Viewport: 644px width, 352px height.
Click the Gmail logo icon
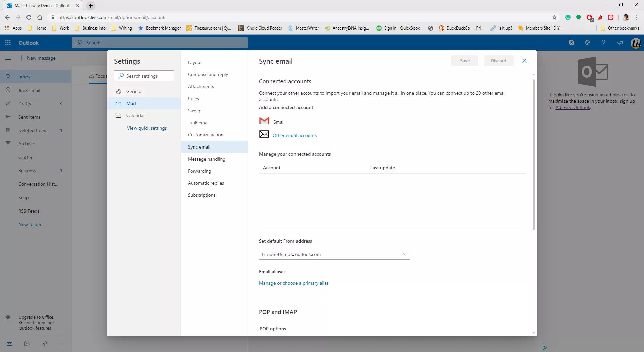[264, 121]
